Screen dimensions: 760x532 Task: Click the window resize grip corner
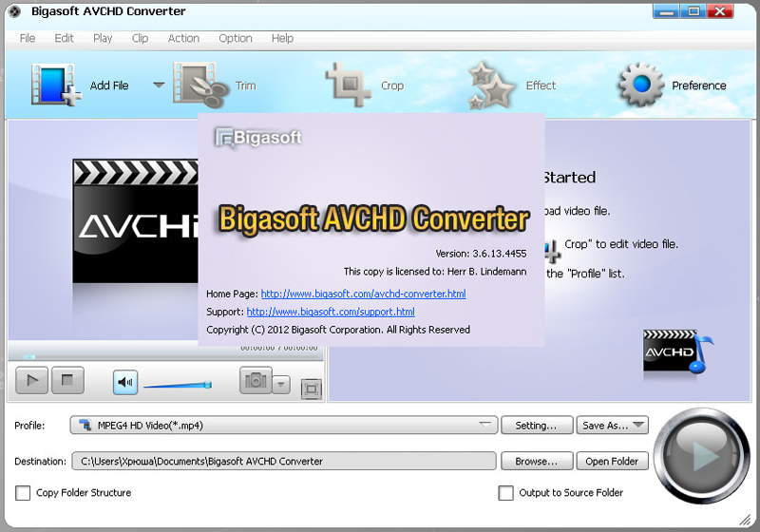tap(745, 520)
